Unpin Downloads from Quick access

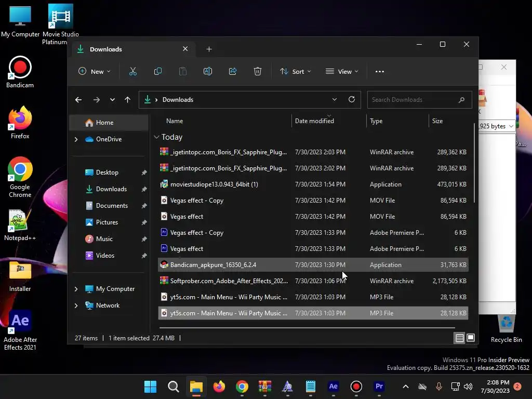click(144, 189)
